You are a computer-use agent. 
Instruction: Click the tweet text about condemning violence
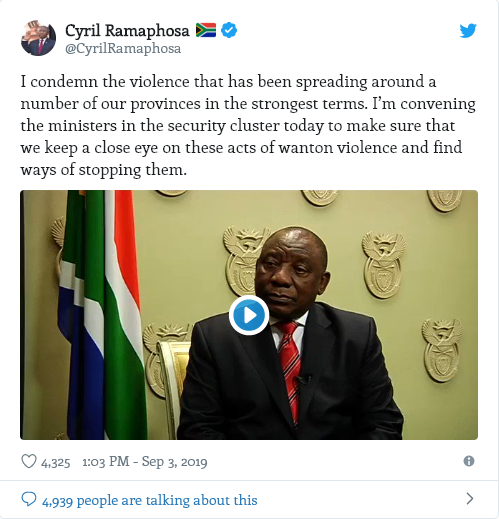pos(248,126)
